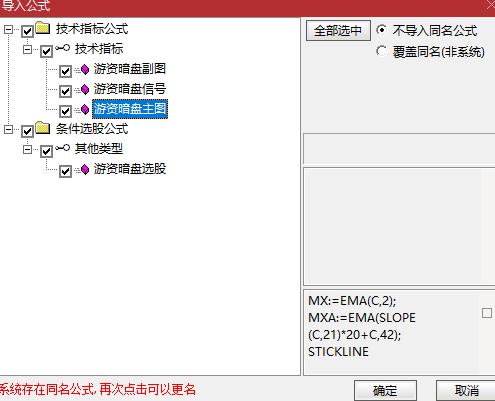The width and height of the screenshot is (495, 401).
Task: Select the 游资暗盘选股 tree item
Action: pyautogui.click(x=130, y=169)
